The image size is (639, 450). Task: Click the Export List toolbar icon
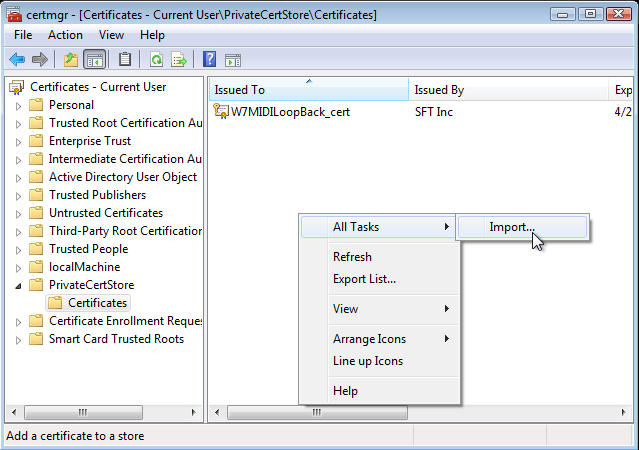coord(179,59)
